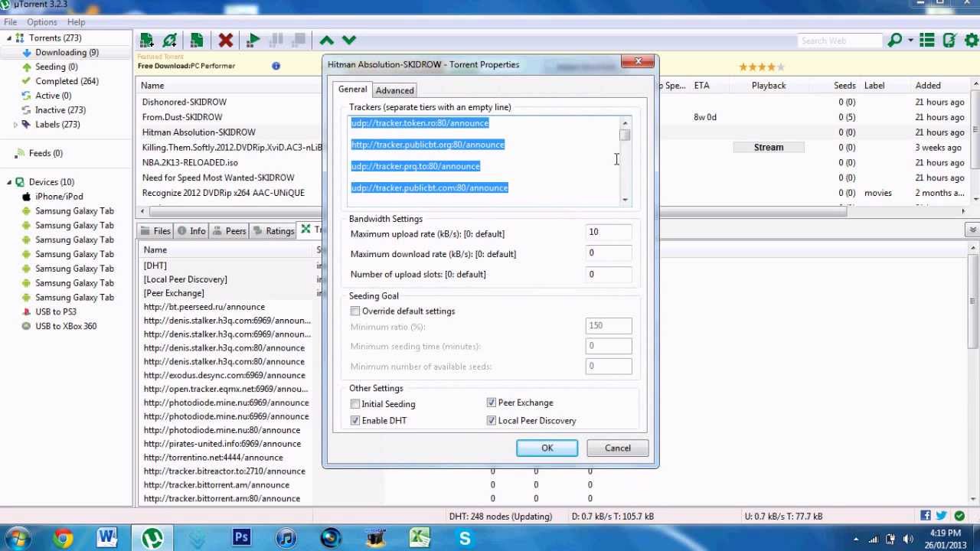The width and height of the screenshot is (980, 551).
Task: Select General tab in Torrent Properties
Action: [x=353, y=90]
